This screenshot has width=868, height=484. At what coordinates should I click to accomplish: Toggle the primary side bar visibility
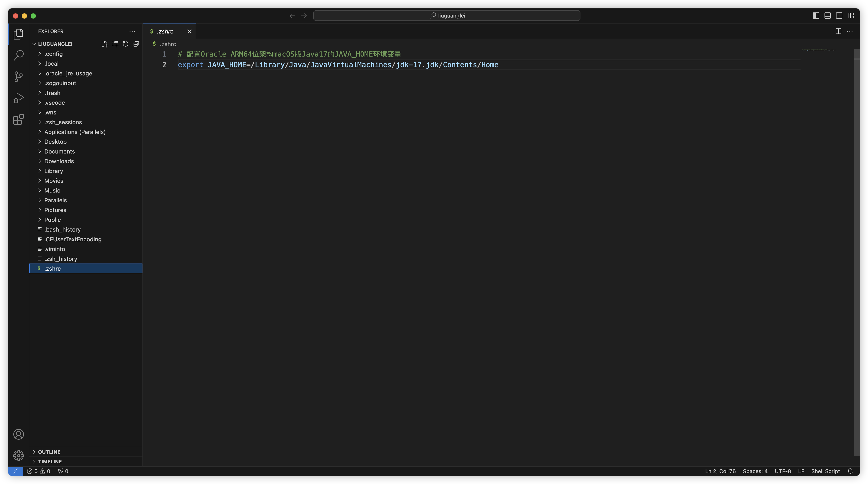[x=816, y=16]
